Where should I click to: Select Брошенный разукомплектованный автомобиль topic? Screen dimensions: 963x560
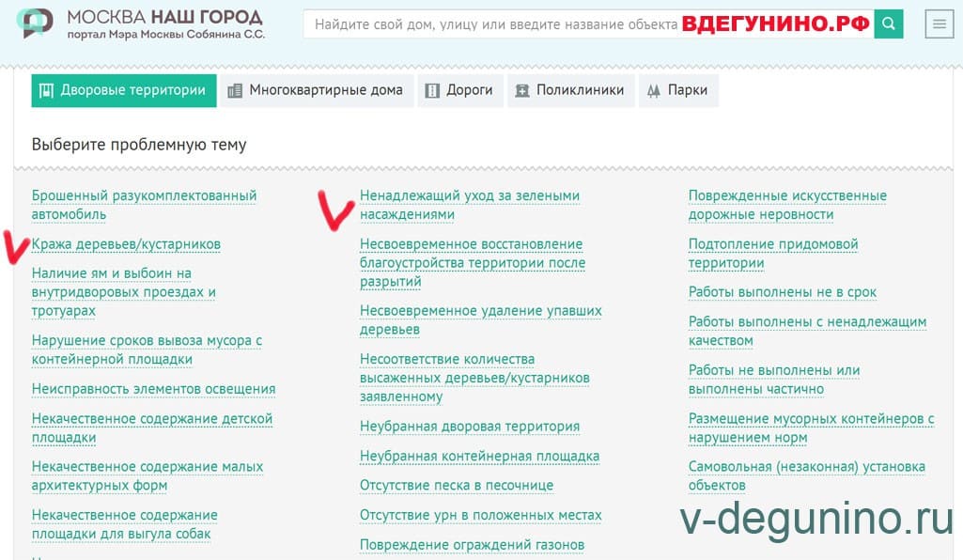[144, 205]
